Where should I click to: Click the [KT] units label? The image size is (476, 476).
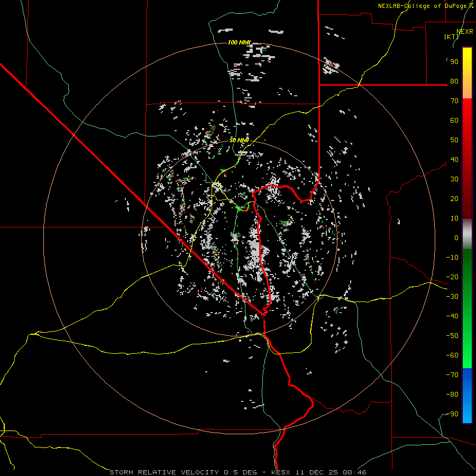tap(451, 36)
